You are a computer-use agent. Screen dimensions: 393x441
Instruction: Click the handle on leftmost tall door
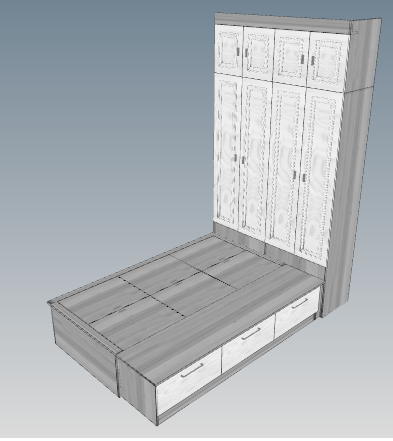pyautogui.click(x=235, y=158)
